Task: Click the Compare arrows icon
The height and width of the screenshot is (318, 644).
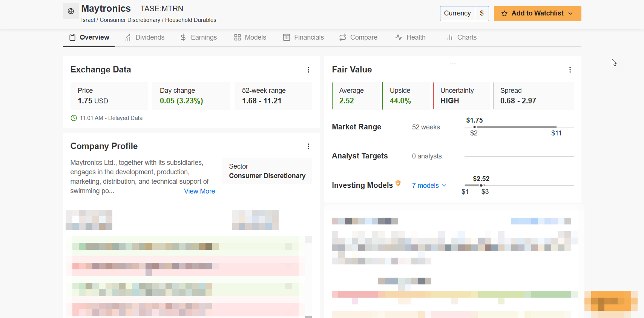Action: tap(343, 37)
